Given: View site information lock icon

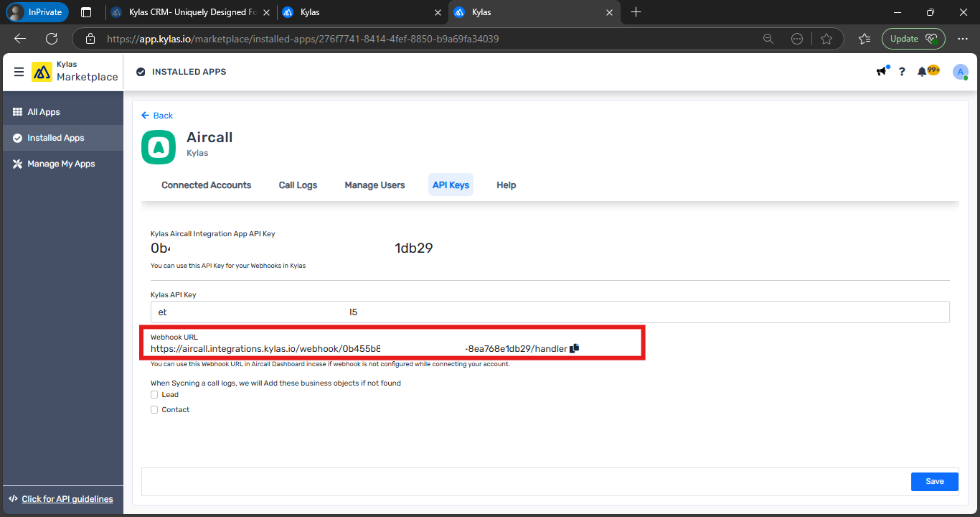Looking at the screenshot, I should tap(90, 39).
